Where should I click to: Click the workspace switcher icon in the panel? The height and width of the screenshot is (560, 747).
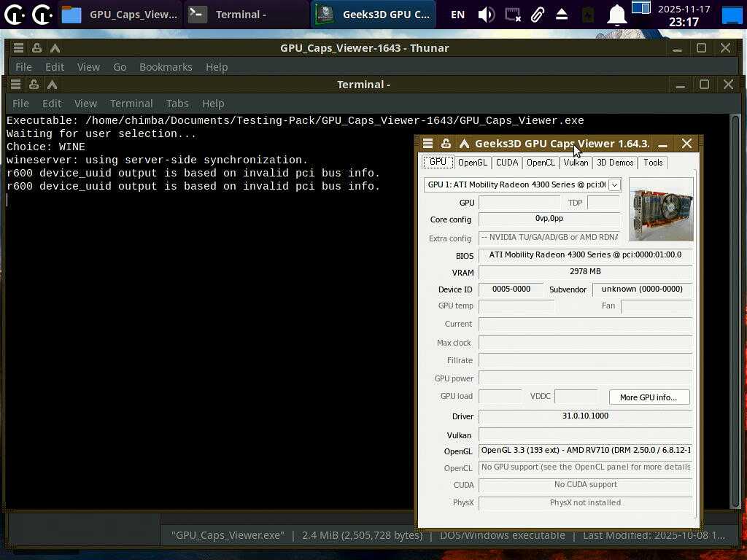coord(641,7)
